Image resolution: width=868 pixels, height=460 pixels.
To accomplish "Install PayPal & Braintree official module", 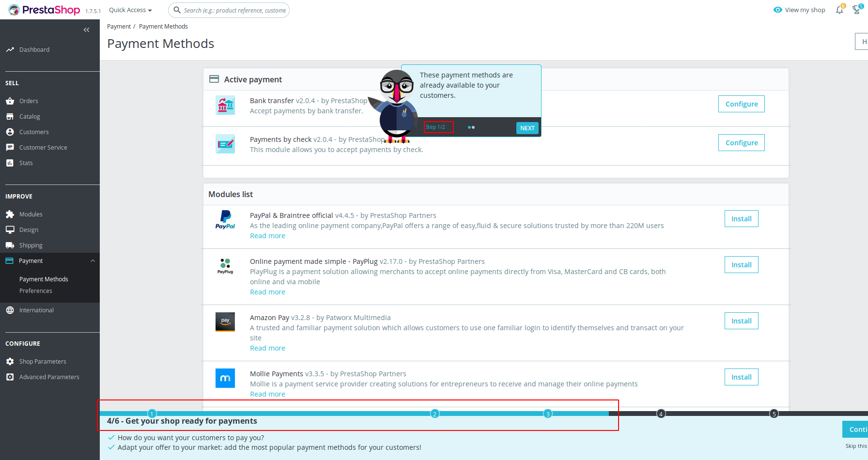I will [742, 219].
